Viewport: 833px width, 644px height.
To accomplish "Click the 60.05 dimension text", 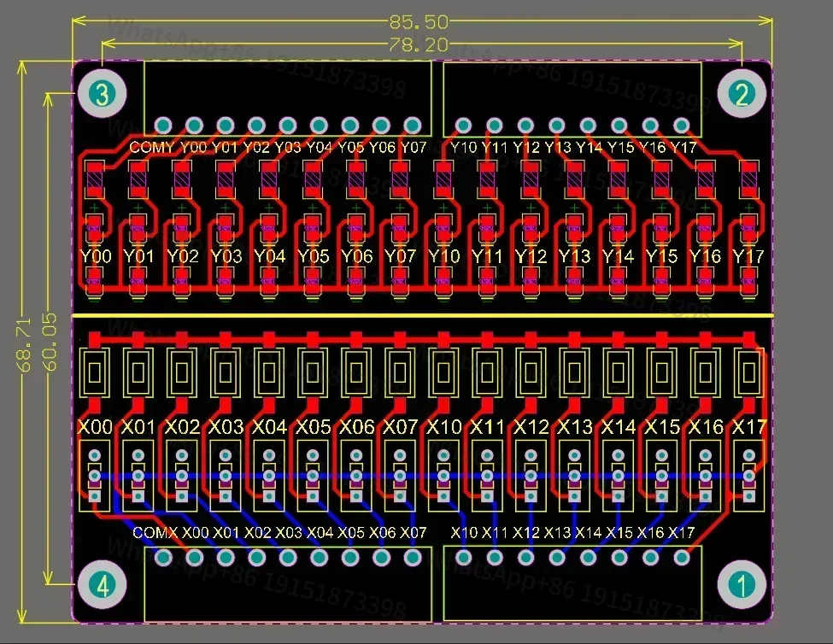I will pyautogui.click(x=49, y=342).
